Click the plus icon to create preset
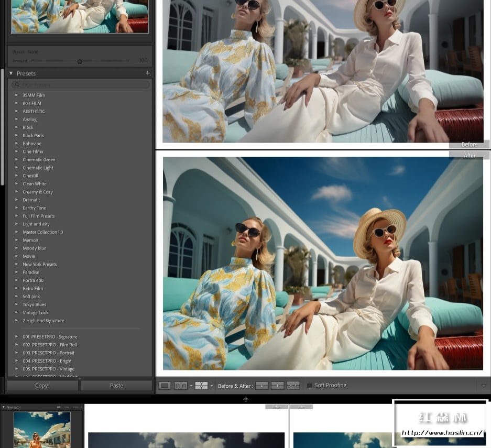 point(148,73)
